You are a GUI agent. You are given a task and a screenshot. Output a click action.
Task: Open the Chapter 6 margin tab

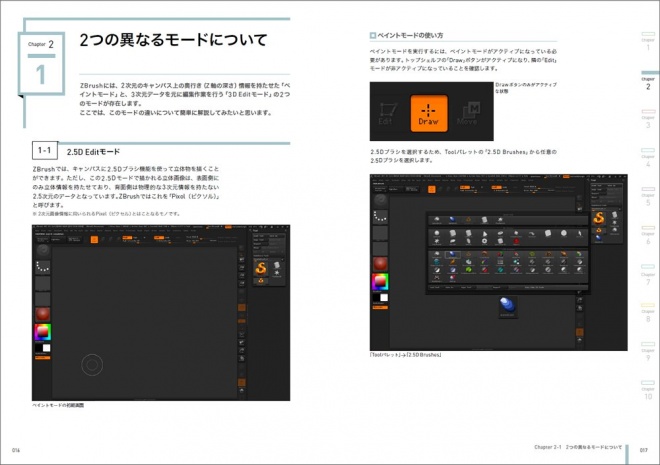(x=648, y=236)
